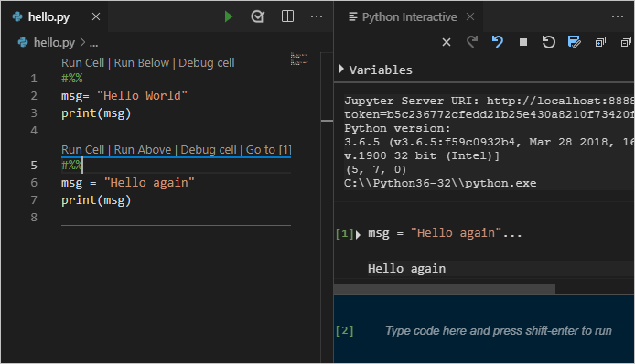Click the horizontal scrollbar in Interactive panel
This screenshot has height=364, width=635.
(445, 289)
